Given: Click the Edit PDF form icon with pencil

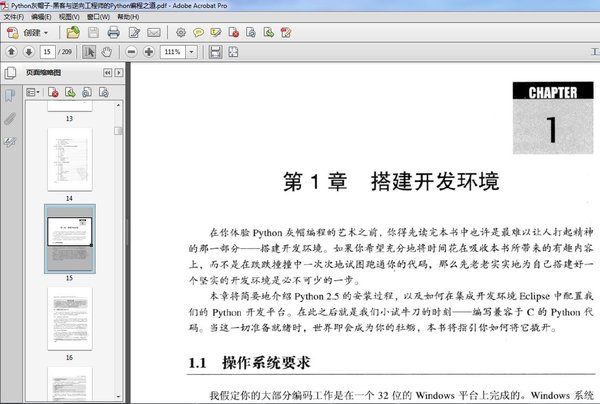Looking at the screenshot, I should (x=286, y=33).
